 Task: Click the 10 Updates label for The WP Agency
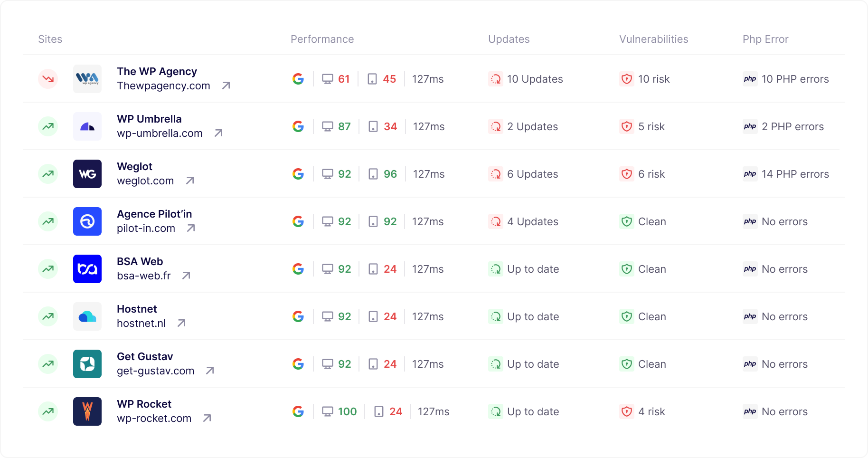click(x=535, y=79)
